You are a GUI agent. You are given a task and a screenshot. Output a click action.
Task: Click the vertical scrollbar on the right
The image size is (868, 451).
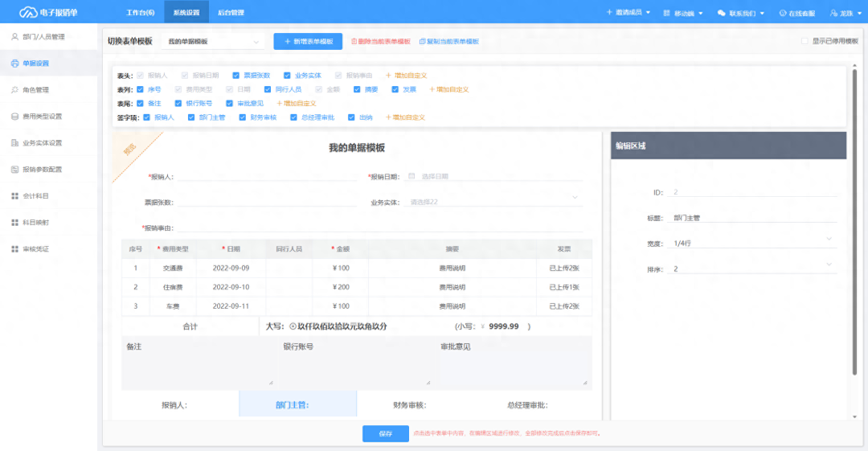[x=854, y=222]
